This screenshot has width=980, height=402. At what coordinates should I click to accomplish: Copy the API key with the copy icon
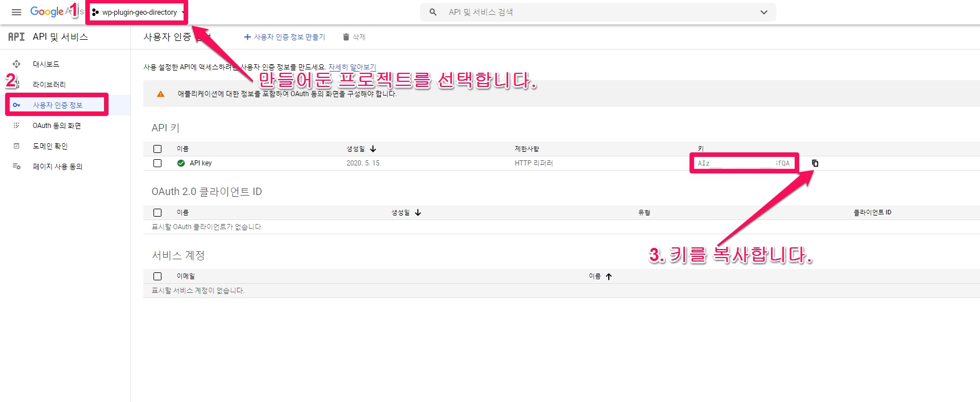[815, 163]
